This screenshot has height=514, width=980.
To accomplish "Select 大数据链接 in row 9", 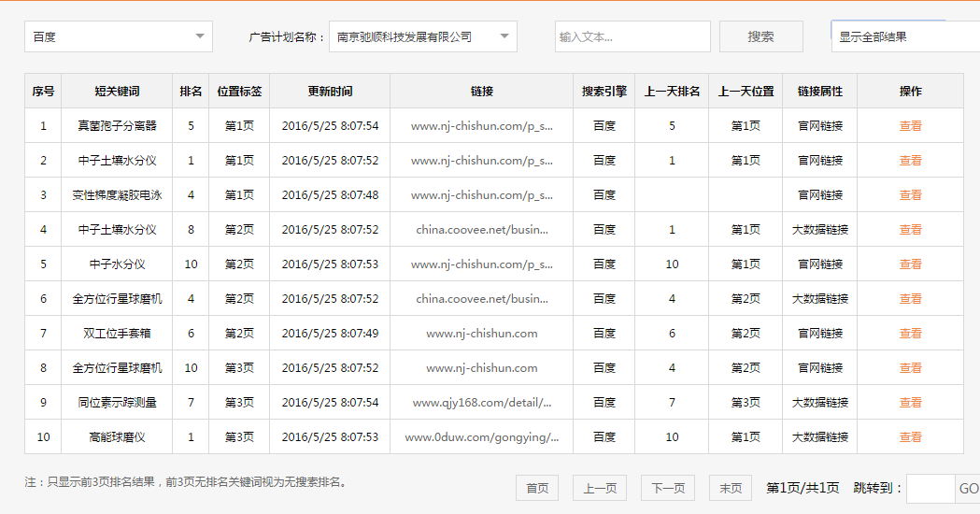I will pos(820,403).
